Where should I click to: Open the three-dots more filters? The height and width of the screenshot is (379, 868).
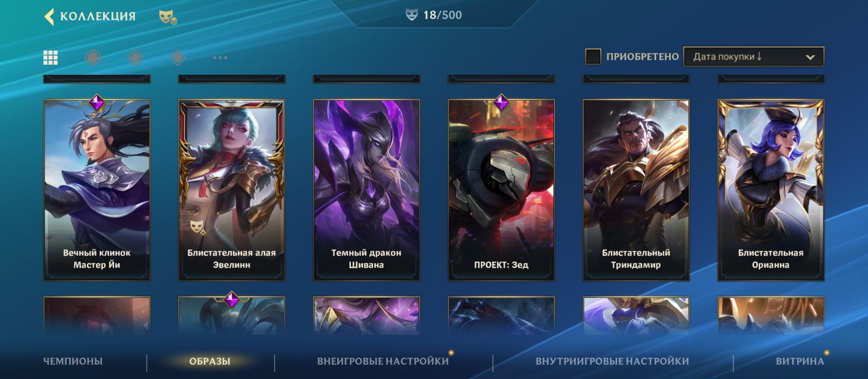tap(220, 57)
